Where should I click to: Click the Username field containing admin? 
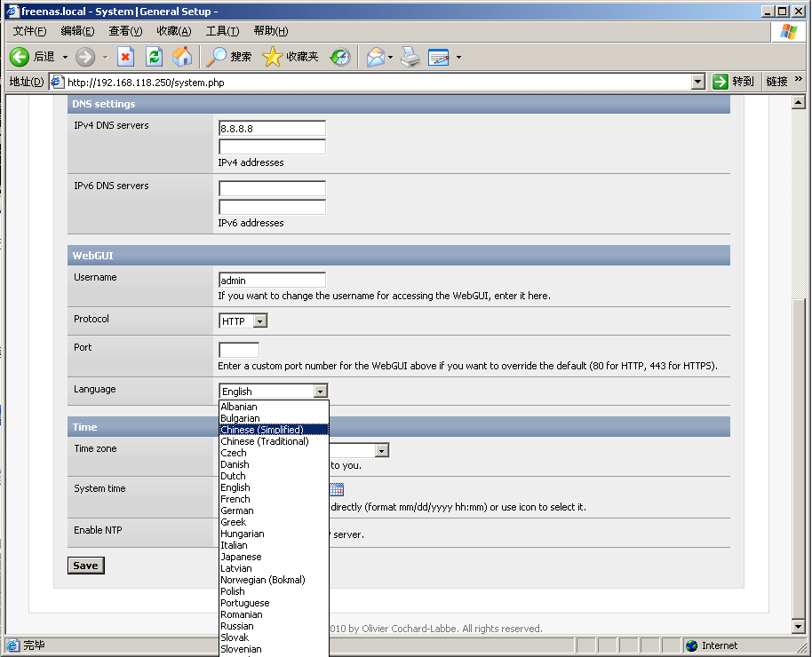tap(273, 280)
